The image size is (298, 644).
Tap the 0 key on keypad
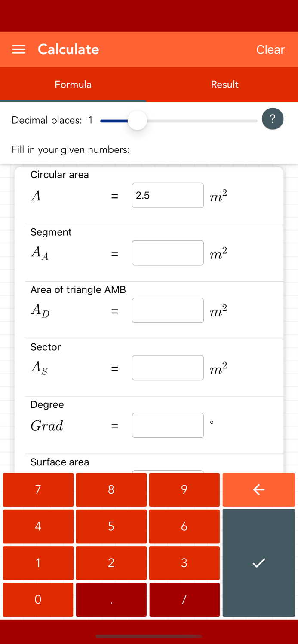pyautogui.click(x=38, y=599)
